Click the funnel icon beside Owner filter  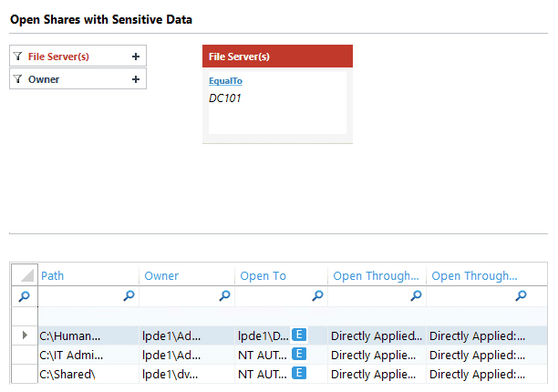point(17,79)
